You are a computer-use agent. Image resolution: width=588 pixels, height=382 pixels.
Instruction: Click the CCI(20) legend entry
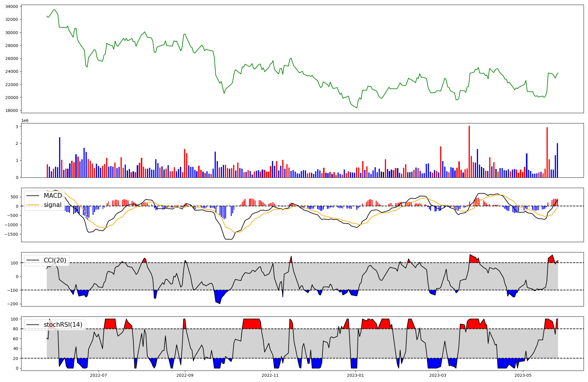[x=55, y=260]
